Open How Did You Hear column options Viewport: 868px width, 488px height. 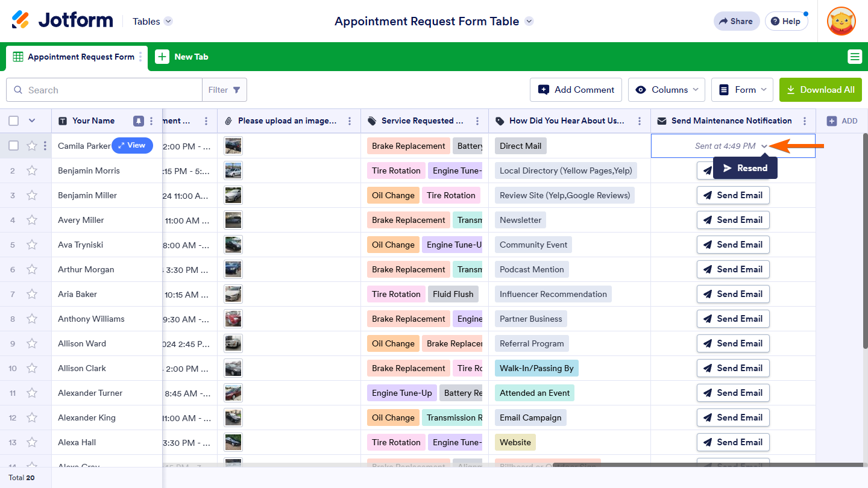tap(640, 121)
